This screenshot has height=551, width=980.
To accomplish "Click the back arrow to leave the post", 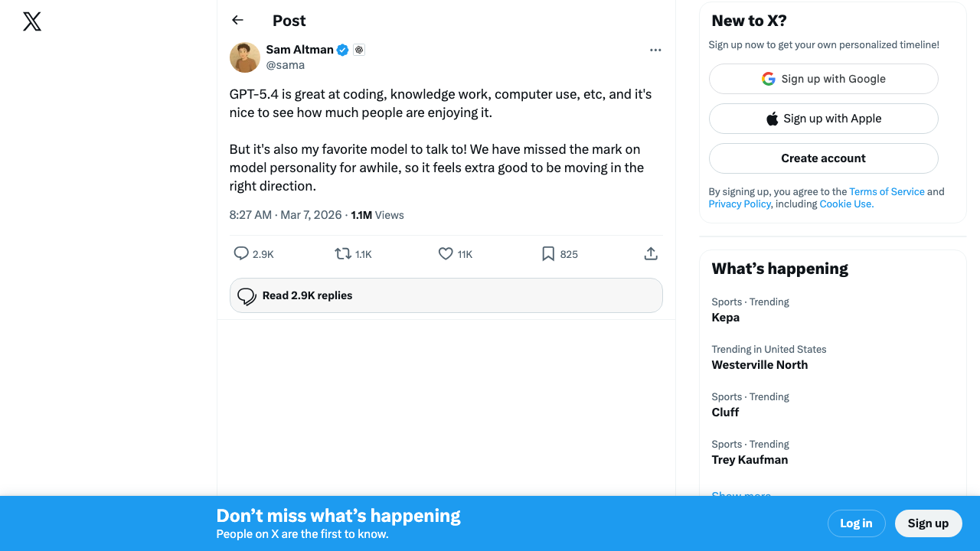I will click(x=237, y=20).
